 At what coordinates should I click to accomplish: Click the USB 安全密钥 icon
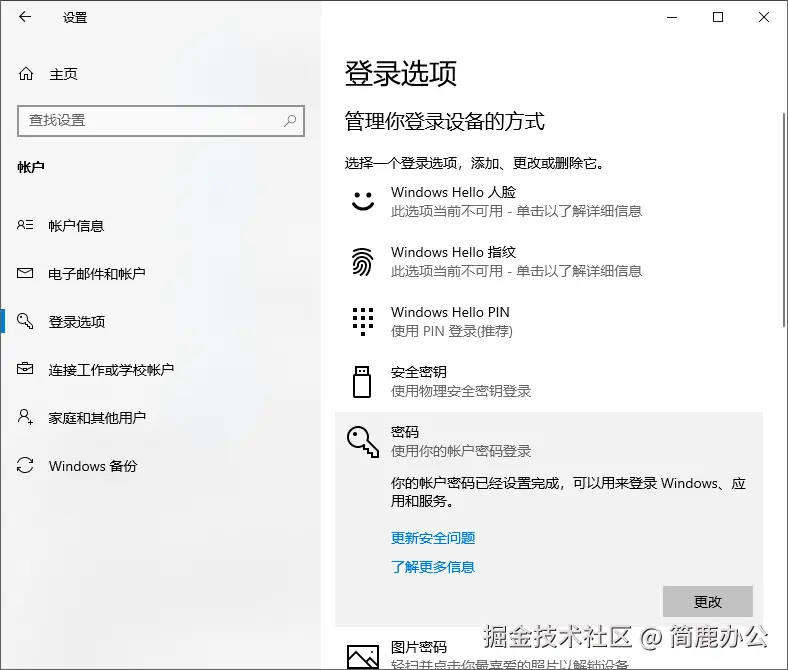click(362, 382)
